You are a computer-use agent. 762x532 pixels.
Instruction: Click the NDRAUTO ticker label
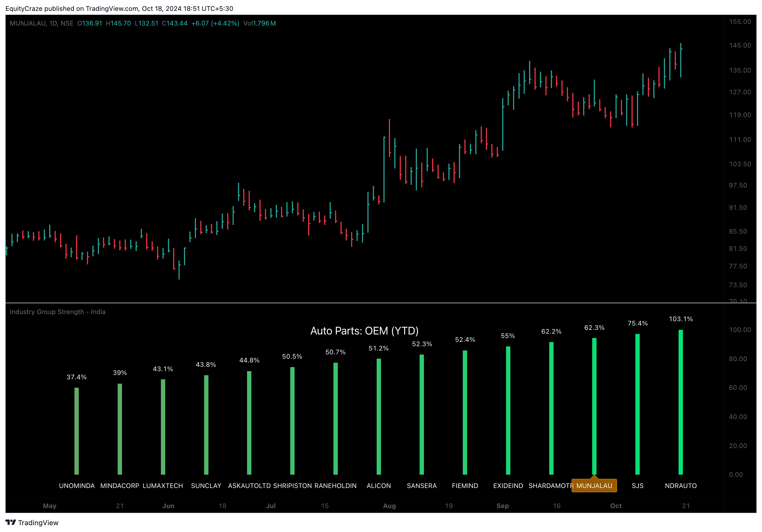click(x=681, y=486)
